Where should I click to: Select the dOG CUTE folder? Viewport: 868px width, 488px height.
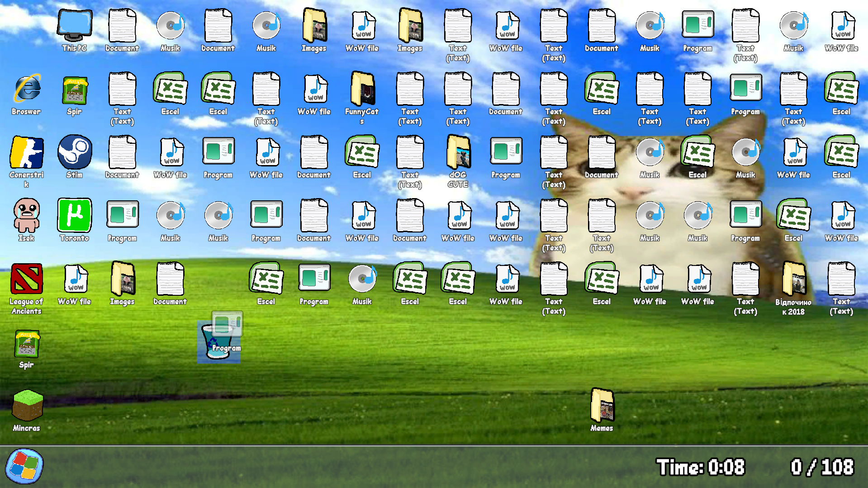(458, 161)
